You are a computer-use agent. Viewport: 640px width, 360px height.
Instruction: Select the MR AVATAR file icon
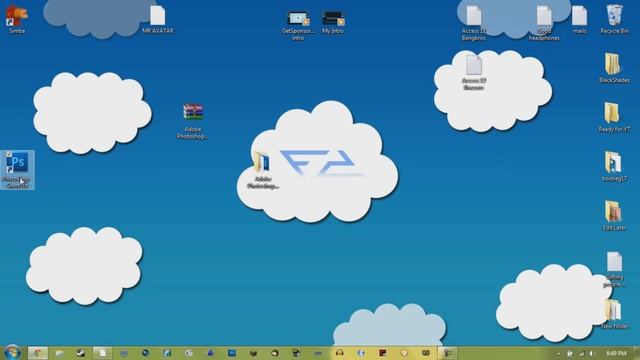(158, 19)
